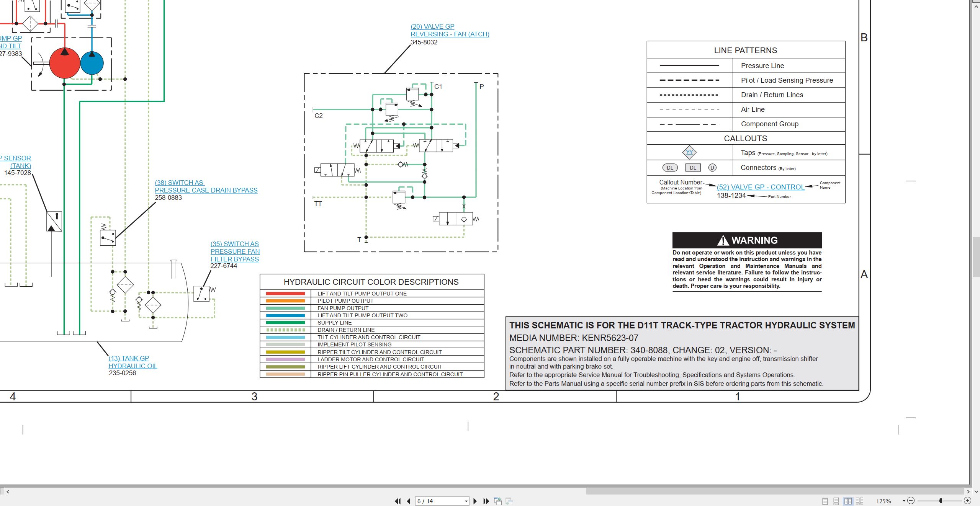Click the red pump circle symbol
980x506 pixels.
click(x=65, y=63)
